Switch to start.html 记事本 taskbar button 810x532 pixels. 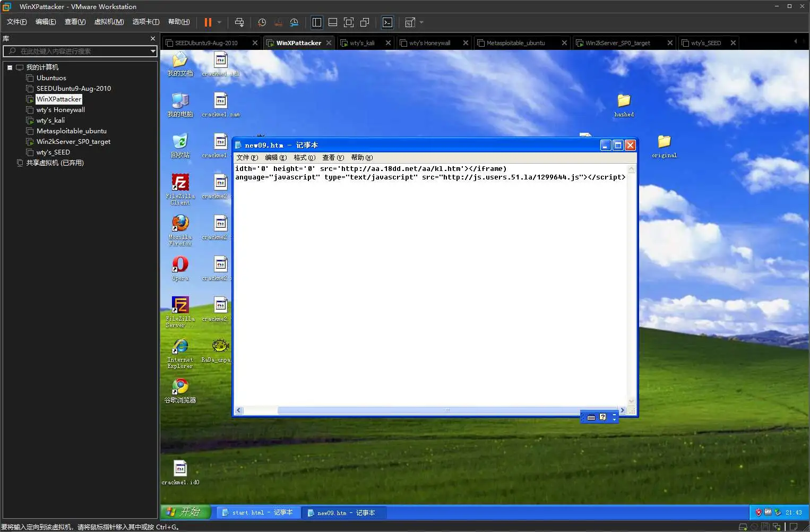click(257, 512)
